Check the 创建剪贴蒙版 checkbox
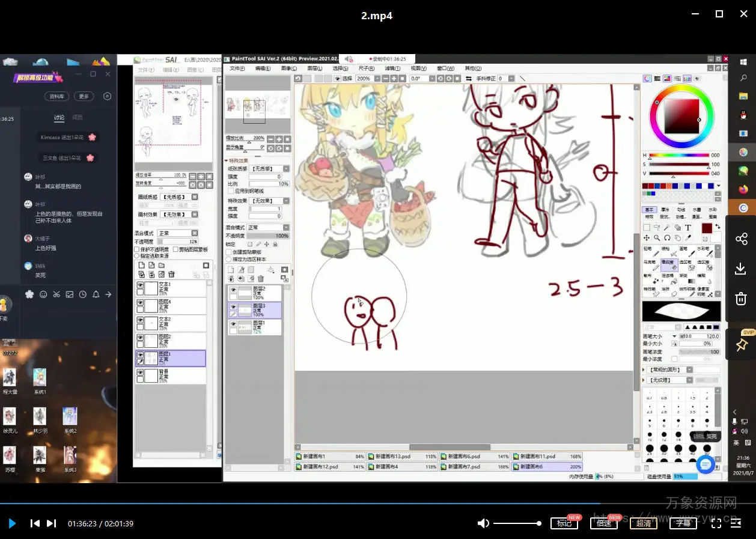Screen dimensions: 756x539 coord(228,252)
